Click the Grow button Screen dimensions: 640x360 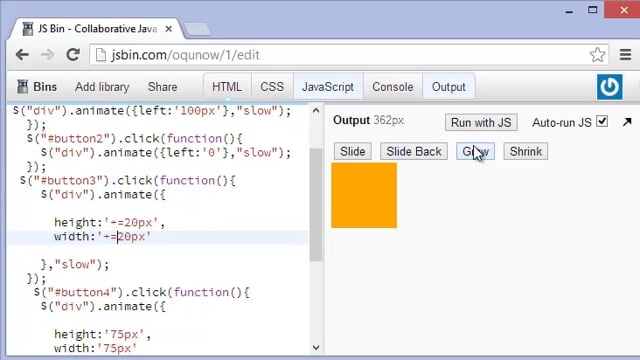[475, 151]
